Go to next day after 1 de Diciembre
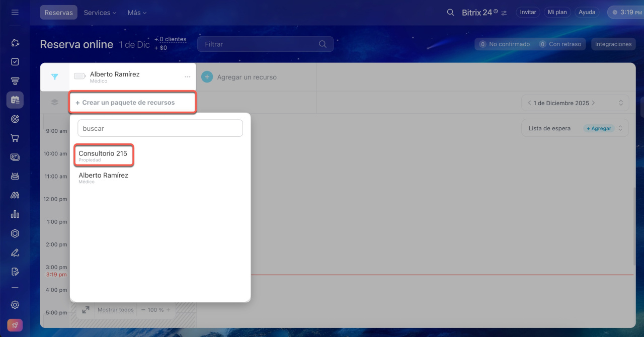The image size is (644, 337). click(x=594, y=103)
